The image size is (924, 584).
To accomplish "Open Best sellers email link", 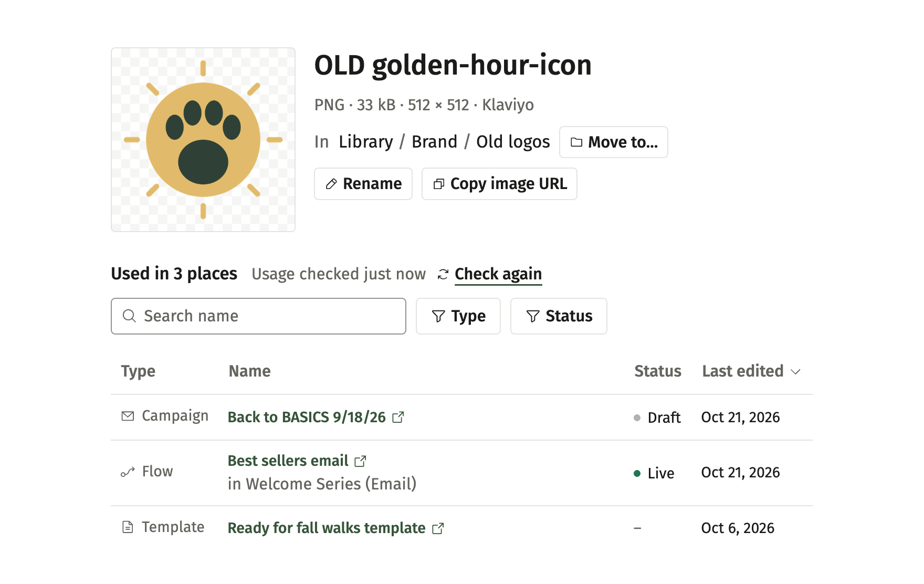I will 288,461.
